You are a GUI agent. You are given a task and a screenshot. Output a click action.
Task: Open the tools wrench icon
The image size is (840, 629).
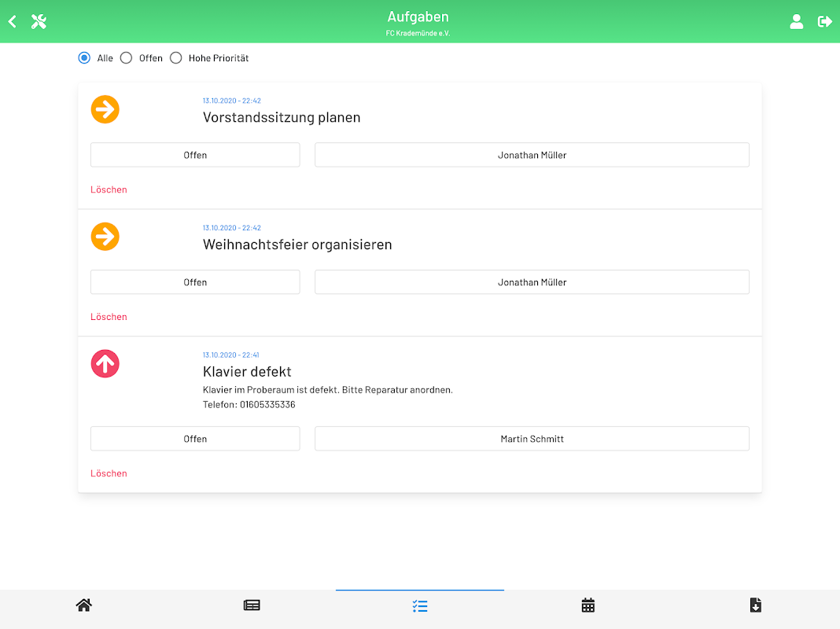point(39,21)
